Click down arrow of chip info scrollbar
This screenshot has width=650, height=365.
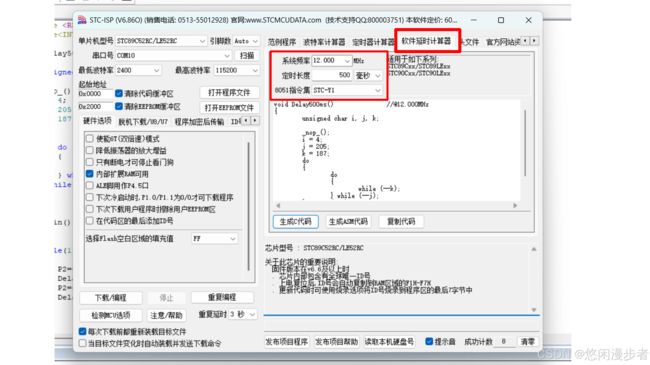(x=534, y=309)
